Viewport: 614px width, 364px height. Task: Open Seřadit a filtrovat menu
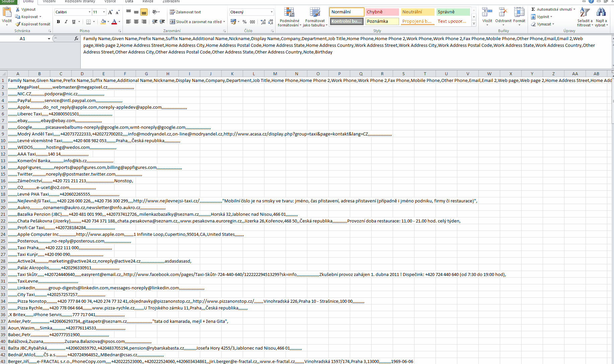585,17
